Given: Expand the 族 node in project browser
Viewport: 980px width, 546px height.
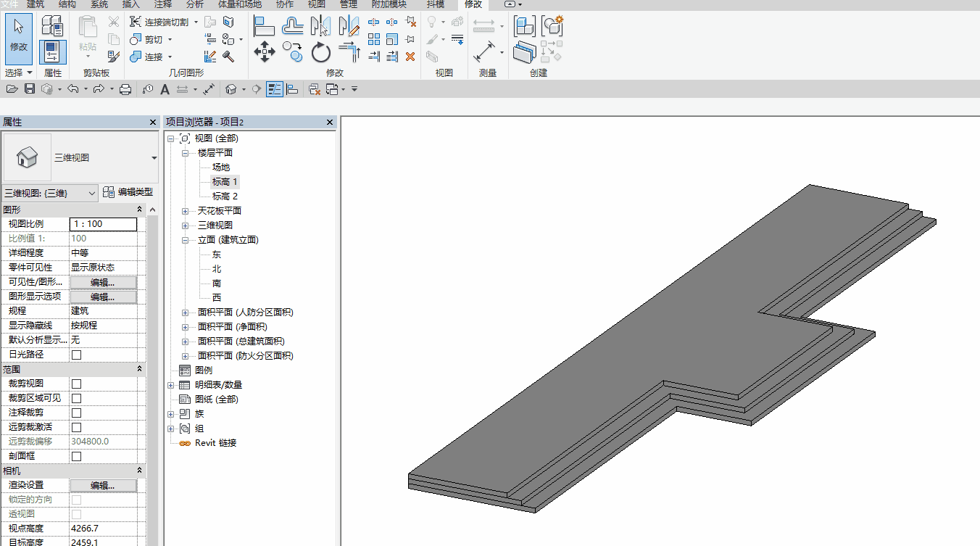Looking at the screenshot, I should [171, 414].
